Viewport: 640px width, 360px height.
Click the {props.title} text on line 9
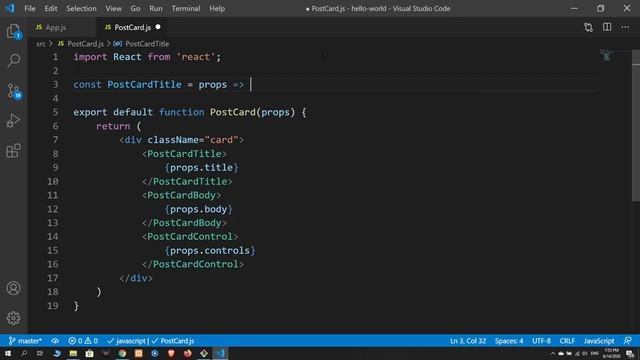click(x=201, y=167)
